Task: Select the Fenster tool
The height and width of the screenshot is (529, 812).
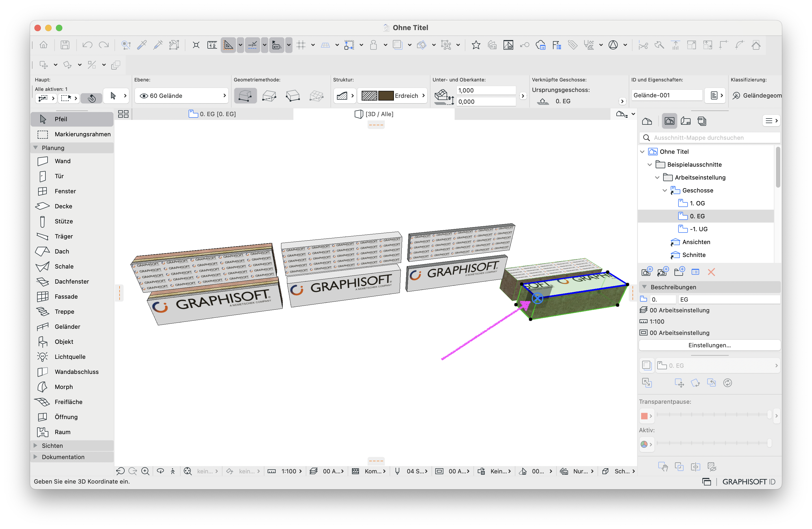Action: (x=72, y=191)
